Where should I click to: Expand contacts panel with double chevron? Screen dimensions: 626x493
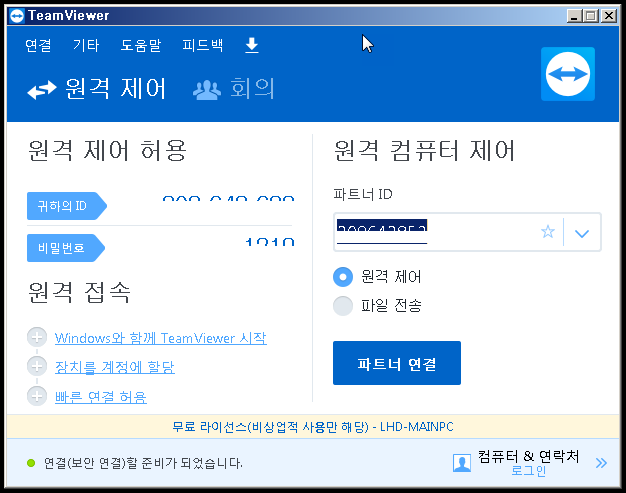click(x=601, y=463)
